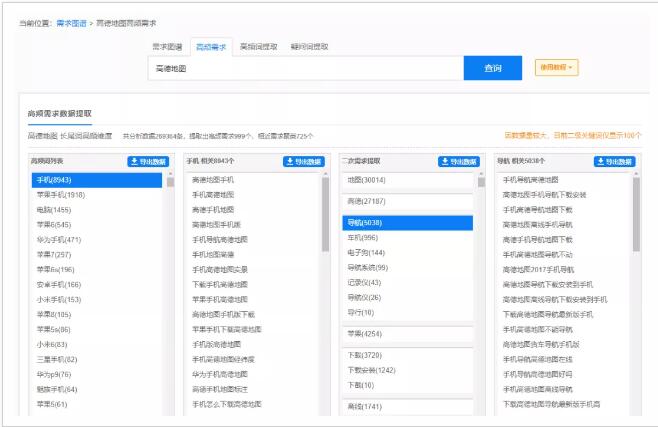Click 高德地图手机 in the 手机 list
Screen dimensions: 658x427
pos(213,180)
